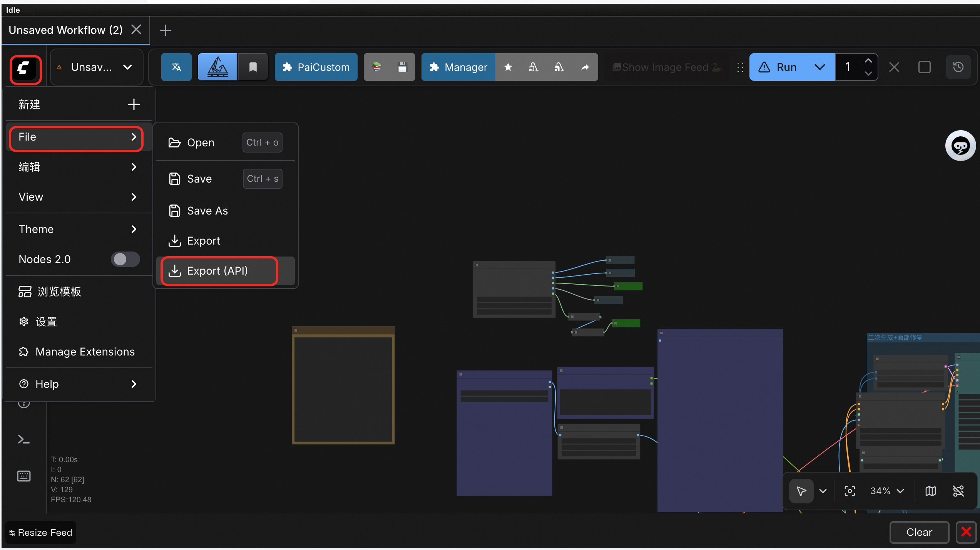Image resolution: width=980 pixels, height=550 pixels.
Task: Click the star icon next to Manager
Action: pos(508,67)
